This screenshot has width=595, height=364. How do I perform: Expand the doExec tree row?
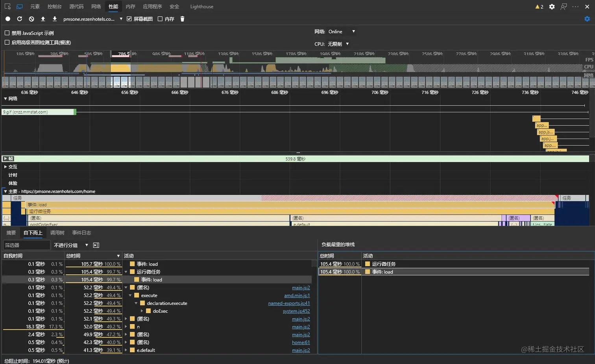click(142, 311)
